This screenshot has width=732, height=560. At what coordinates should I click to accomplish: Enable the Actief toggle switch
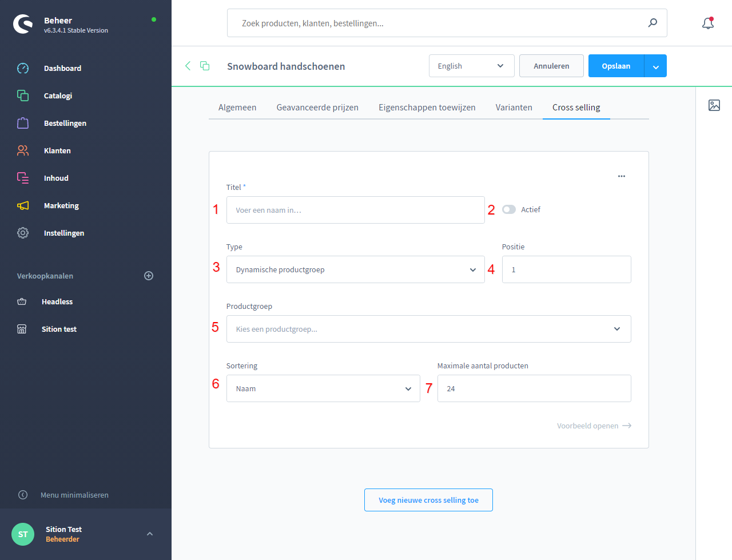coord(509,209)
